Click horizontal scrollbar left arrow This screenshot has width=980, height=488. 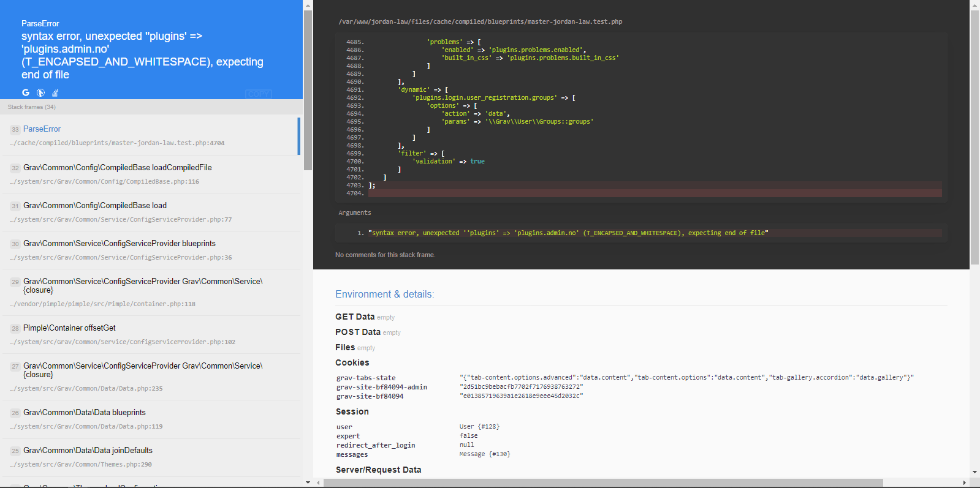(318, 482)
